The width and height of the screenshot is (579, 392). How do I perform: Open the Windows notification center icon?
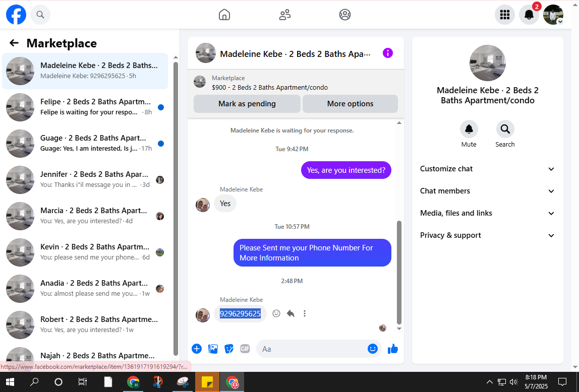point(562,382)
